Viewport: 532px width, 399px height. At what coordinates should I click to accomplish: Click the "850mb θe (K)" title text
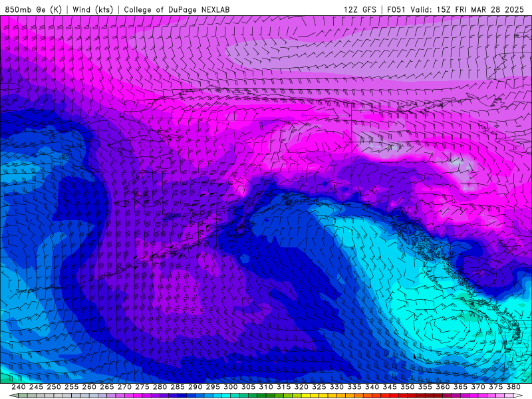(x=34, y=9)
